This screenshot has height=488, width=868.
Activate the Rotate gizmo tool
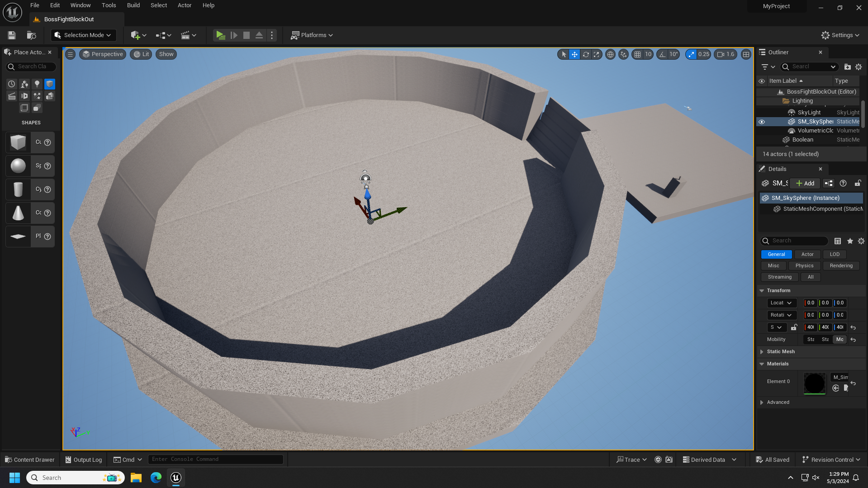[x=586, y=54]
